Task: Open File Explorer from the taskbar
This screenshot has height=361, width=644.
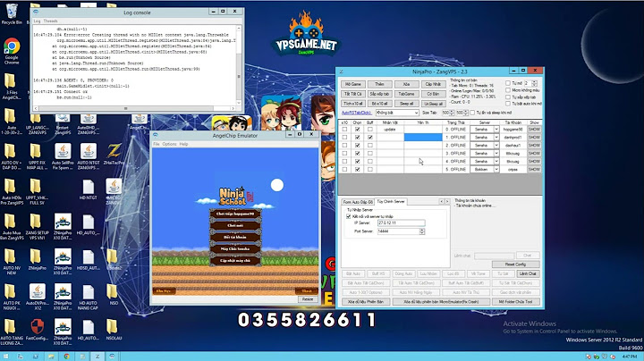Action: [51, 356]
